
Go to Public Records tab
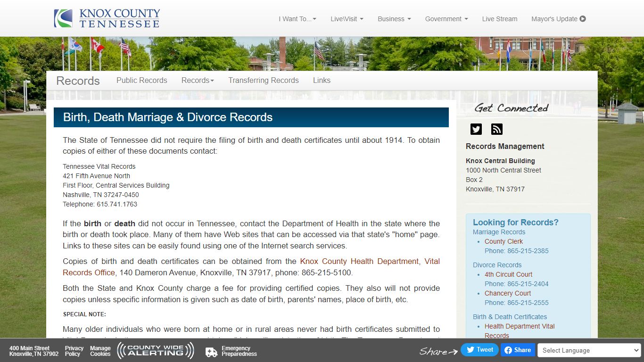(142, 80)
